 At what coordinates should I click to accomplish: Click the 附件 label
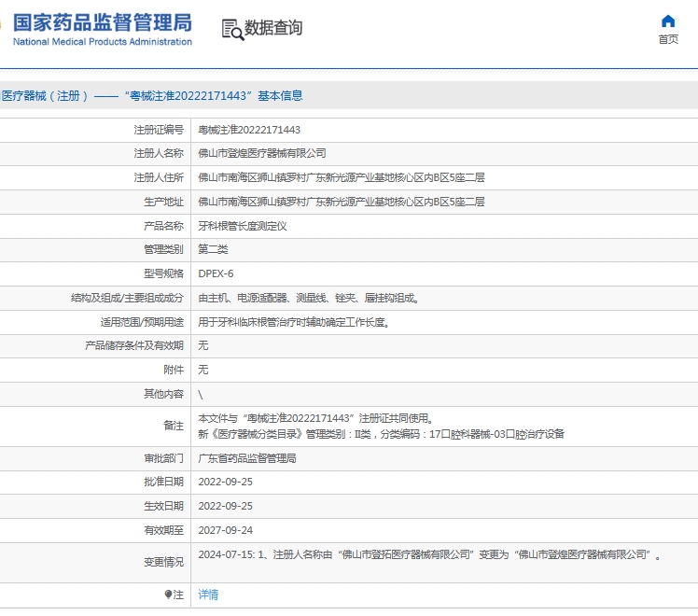coord(174,370)
